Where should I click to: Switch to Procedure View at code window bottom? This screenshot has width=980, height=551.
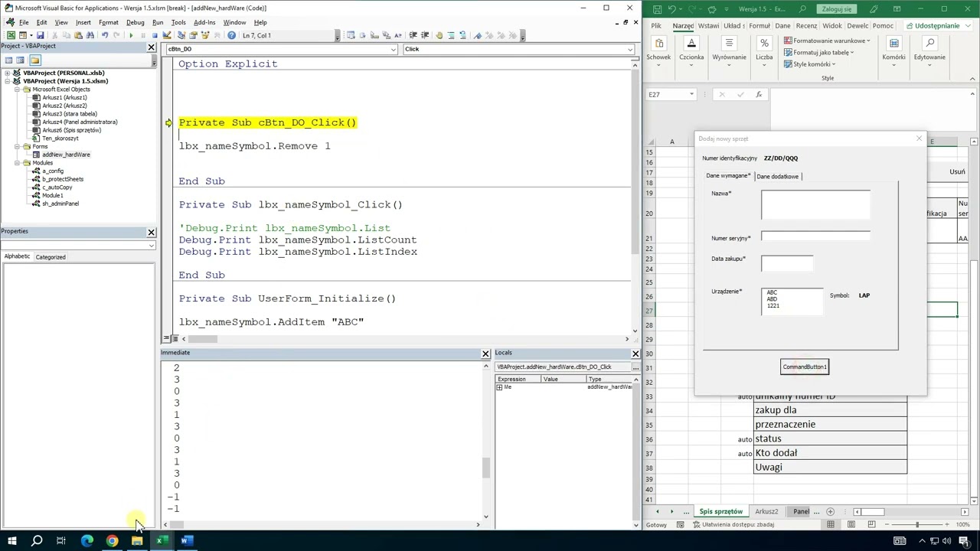[166, 338]
